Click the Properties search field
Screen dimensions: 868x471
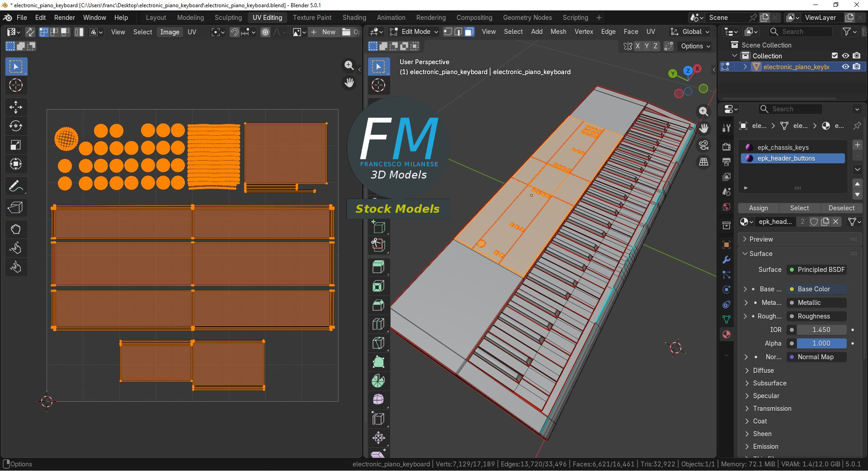(x=790, y=109)
